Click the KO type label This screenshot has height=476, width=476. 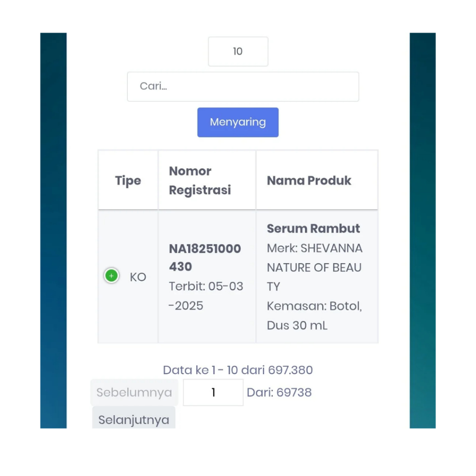138,277
